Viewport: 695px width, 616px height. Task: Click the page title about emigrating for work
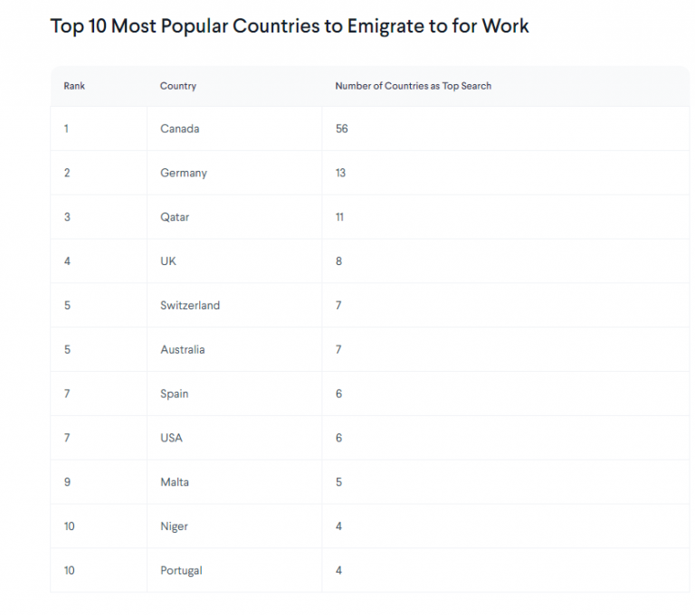pyautogui.click(x=290, y=26)
